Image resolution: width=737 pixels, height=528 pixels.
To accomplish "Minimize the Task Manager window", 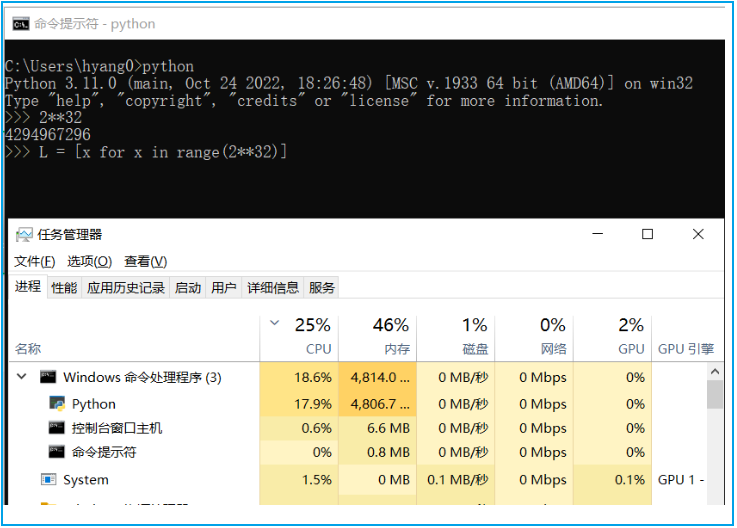I will [x=597, y=234].
